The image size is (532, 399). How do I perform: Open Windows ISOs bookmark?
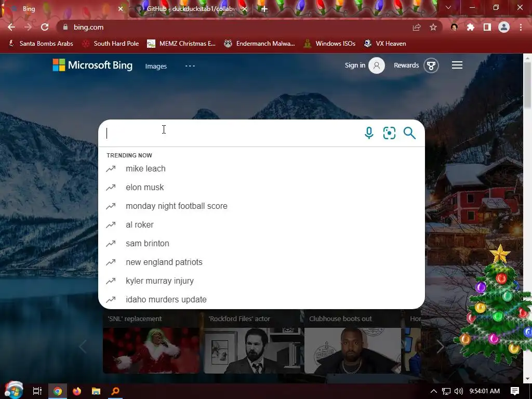tap(329, 44)
